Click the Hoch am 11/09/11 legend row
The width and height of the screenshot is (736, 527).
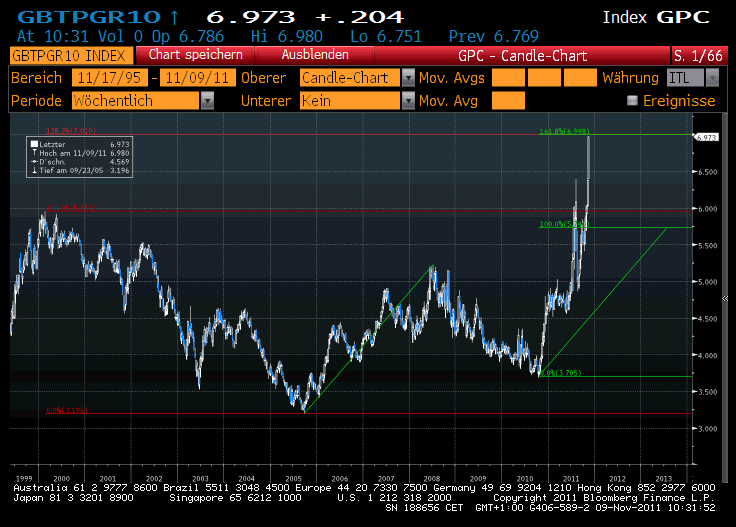click(x=80, y=153)
